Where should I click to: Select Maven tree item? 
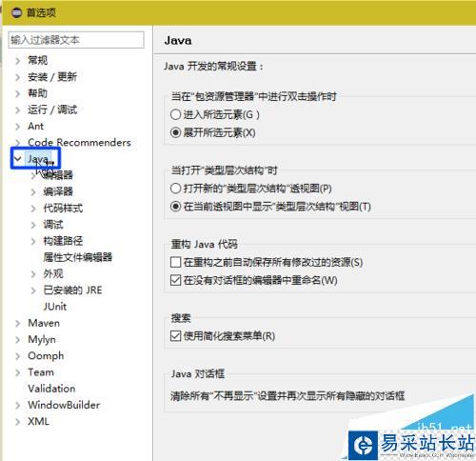tap(44, 323)
